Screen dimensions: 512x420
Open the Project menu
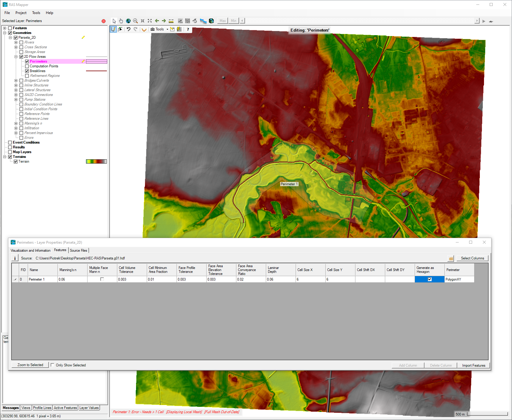(x=21, y=13)
